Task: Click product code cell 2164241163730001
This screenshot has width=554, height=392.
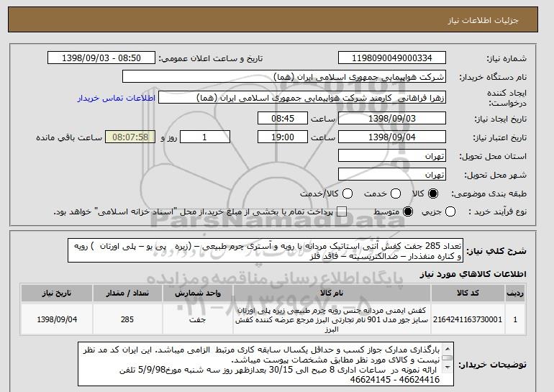Action: point(468,319)
